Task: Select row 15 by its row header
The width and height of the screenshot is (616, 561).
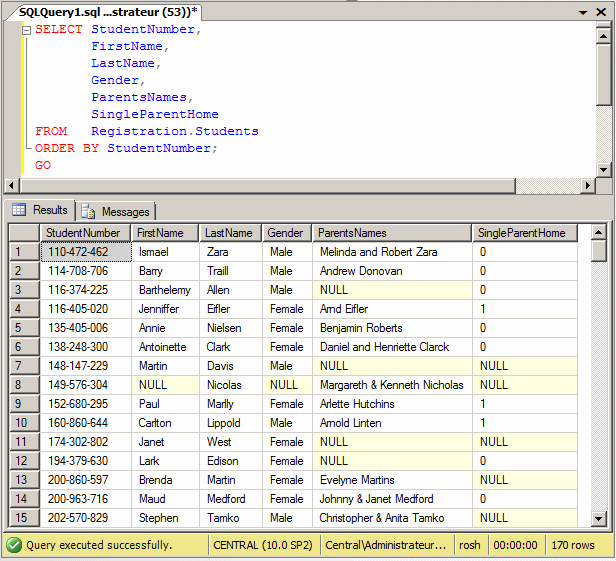Action: 24,518
